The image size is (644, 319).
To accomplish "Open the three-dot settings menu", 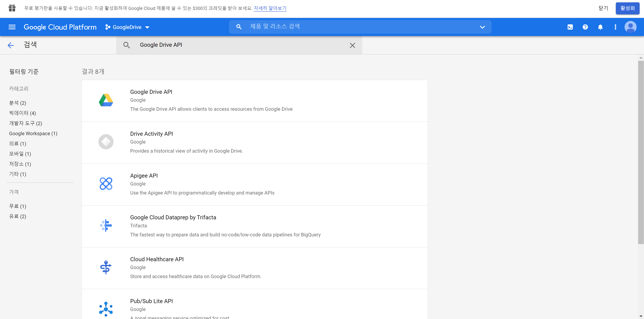I will click(x=615, y=27).
